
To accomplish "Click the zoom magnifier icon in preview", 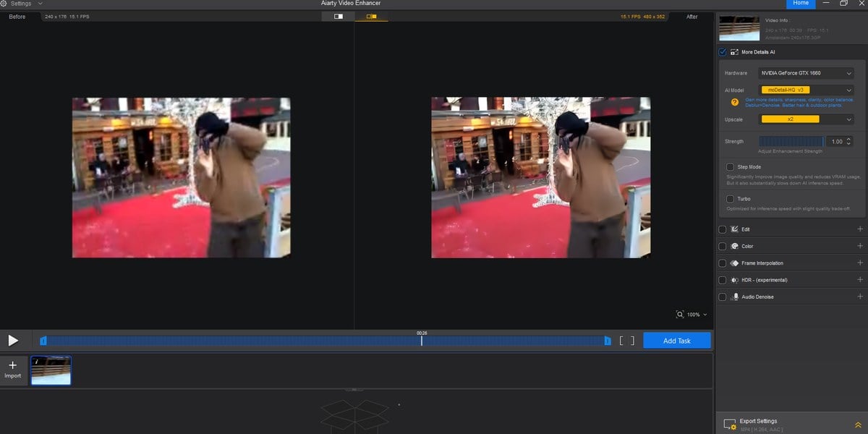I will pyautogui.click(x=680, y=315).
